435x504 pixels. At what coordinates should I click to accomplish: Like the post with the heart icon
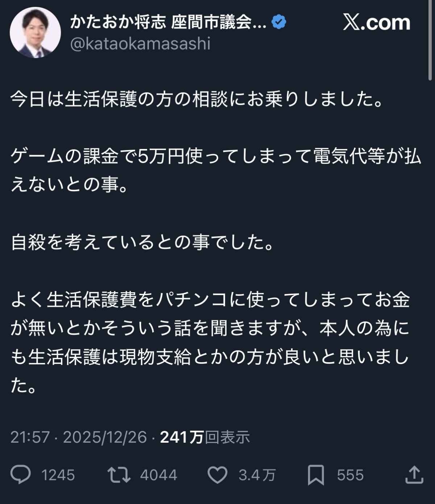(x=217, y=475)
